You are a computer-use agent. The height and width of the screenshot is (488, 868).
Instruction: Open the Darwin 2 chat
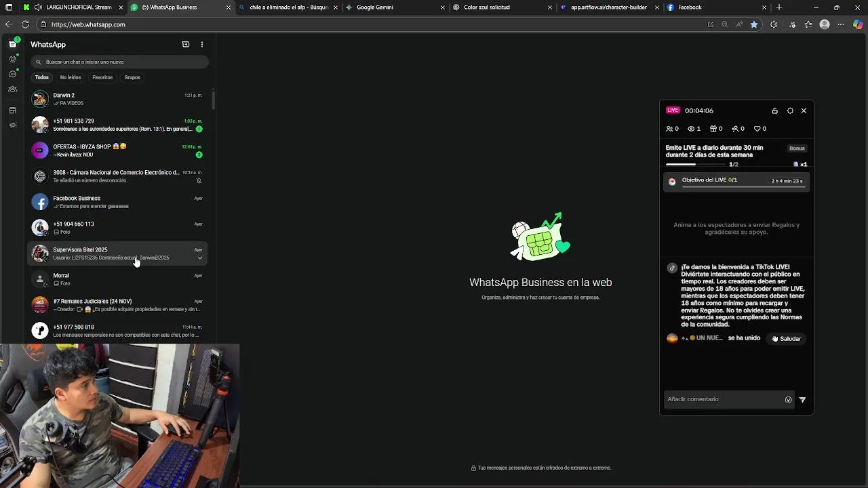pyautogui.click(x=118, y=99)
